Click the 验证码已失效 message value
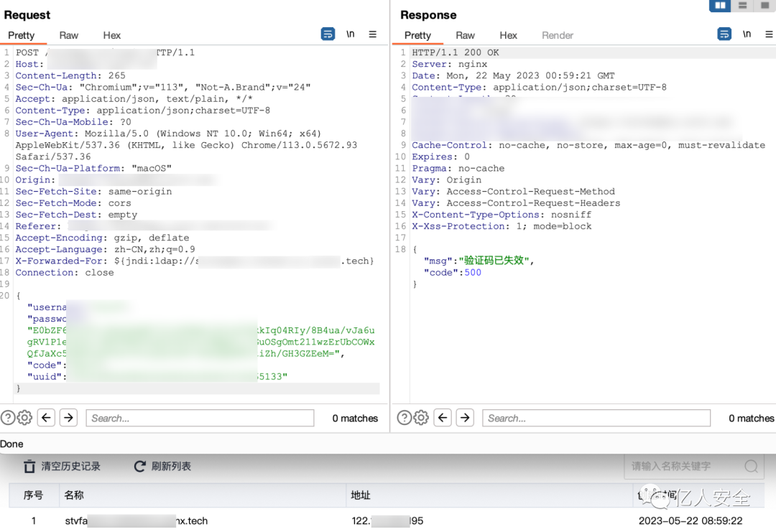This screenshot has height=532, width=776. tap(494, 261)
